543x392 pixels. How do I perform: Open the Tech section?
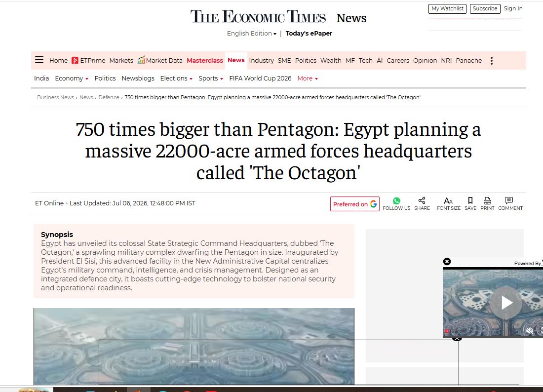[x=366, y=61]
